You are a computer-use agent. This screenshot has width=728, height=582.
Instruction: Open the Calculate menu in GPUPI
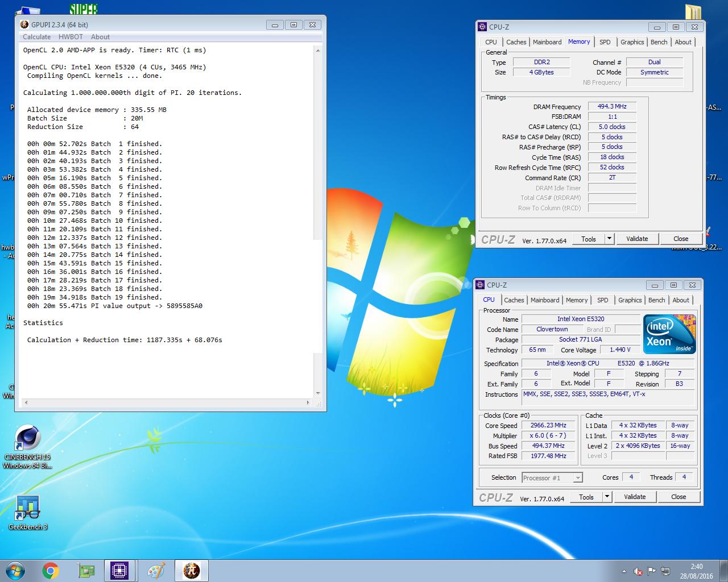pos(36,37)
